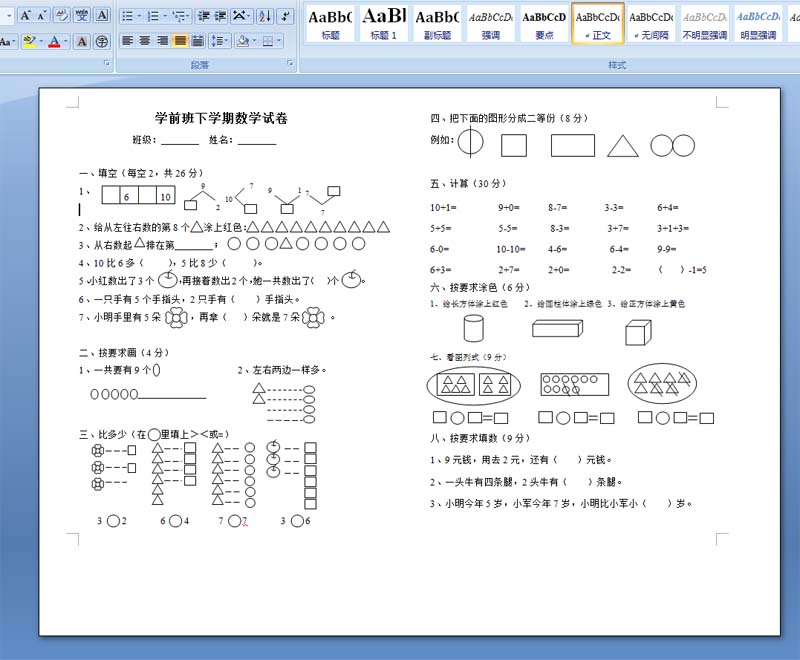The image size is (800, 660).
Task: Toggle show/hide formatting marks
Action: [286, 17]
